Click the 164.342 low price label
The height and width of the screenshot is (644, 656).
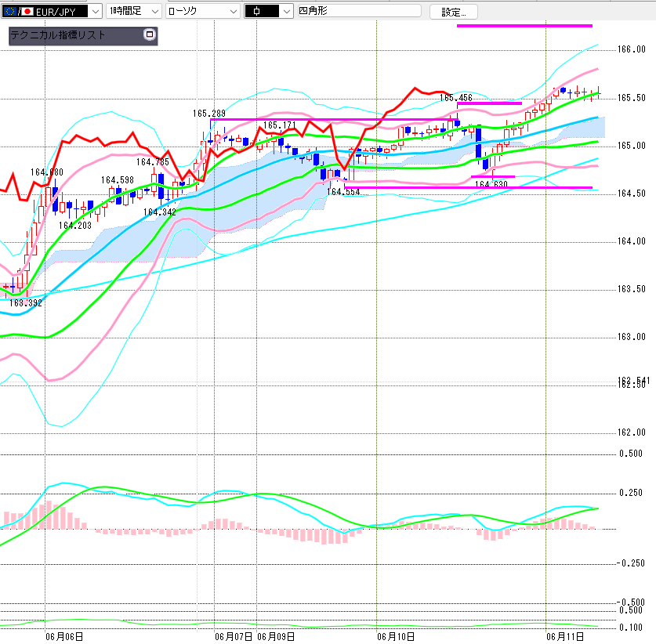pyautogui.click(x=159, y=212)
